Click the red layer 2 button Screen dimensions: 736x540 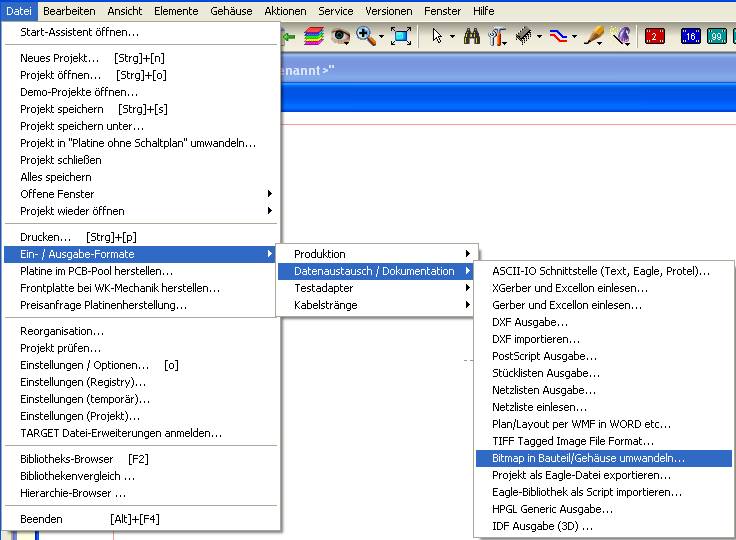(x=655, y=36)
